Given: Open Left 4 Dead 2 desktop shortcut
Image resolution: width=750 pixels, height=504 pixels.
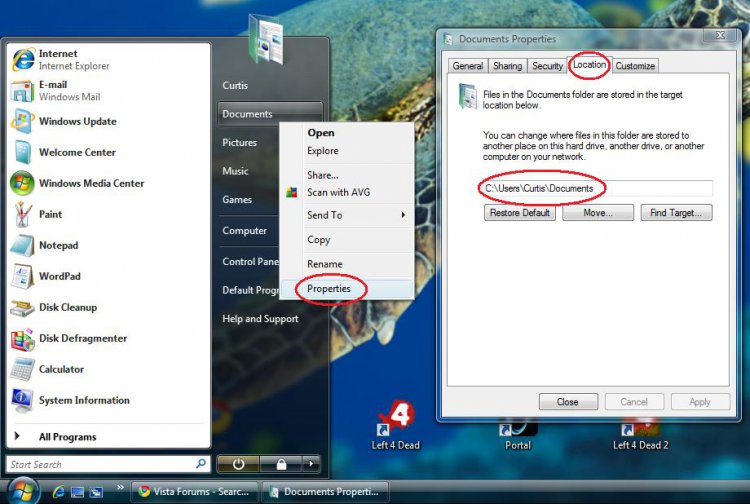Looking at the screenshot, I should click(x=640, y=433).
